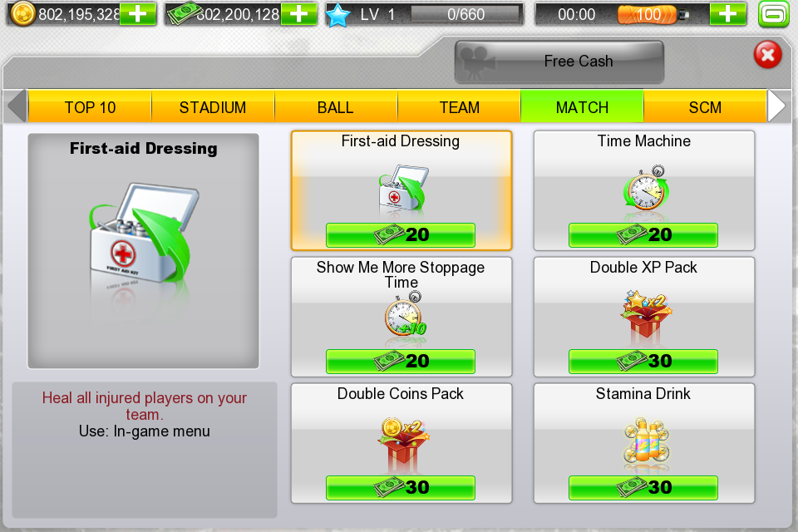Open the Gameloft menu icon
The height and width of the screenshot is (532, 798).
(774, 14)
